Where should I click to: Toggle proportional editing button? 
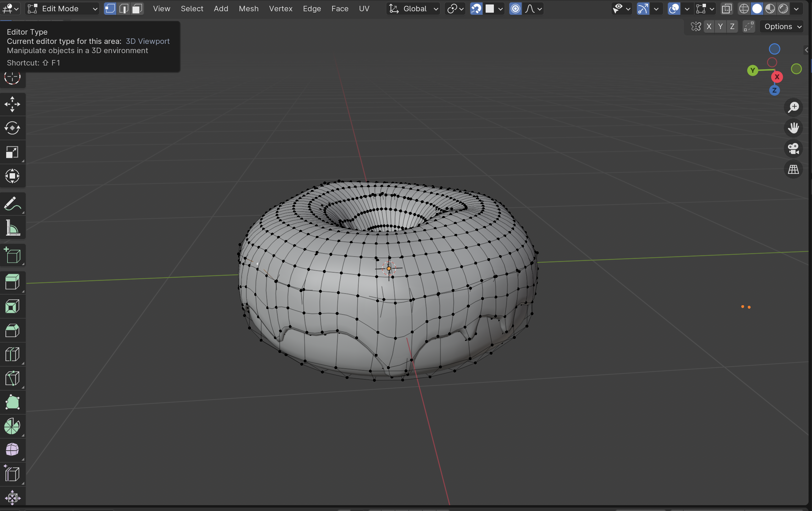click(515, 9)
